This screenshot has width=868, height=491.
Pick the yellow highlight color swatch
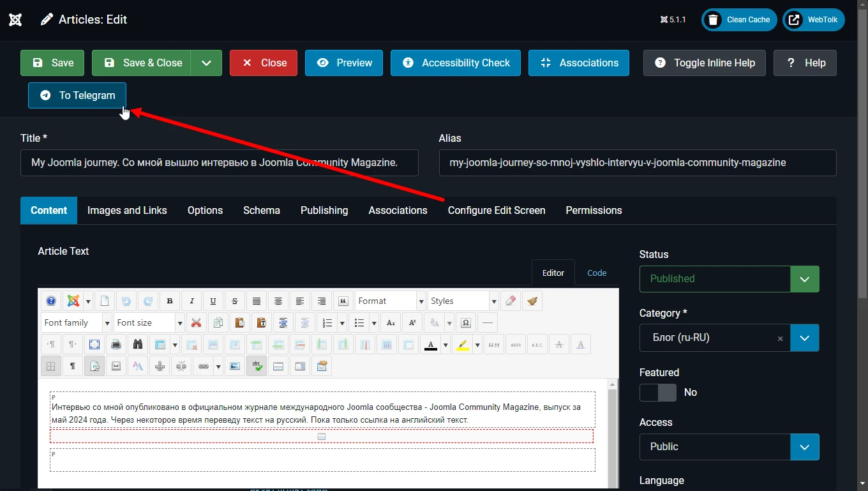click(463, 344)
